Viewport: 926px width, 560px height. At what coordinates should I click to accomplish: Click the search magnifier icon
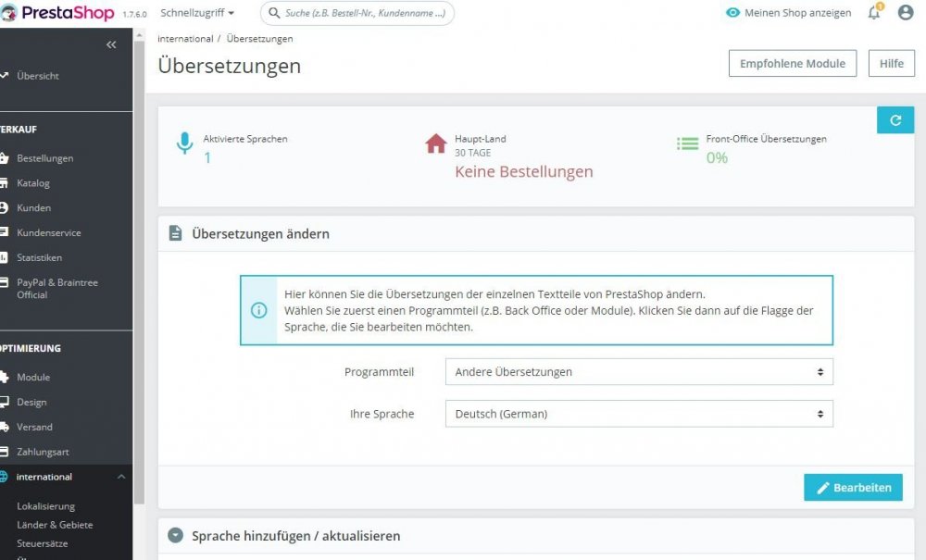pos(274,12)
